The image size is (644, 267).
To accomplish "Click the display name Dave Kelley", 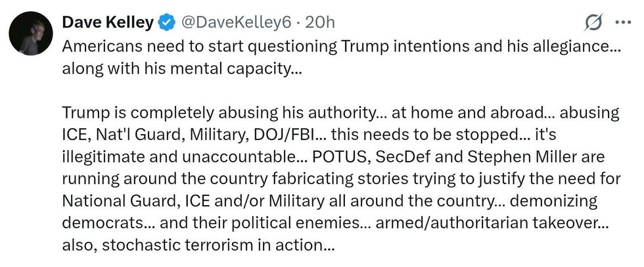I will tap(108, 22).
